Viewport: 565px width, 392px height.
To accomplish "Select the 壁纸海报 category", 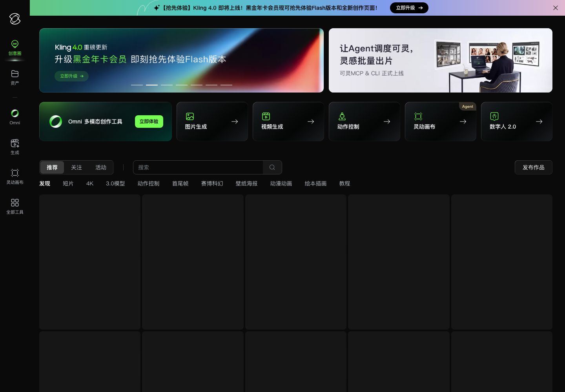I will 247,183.
